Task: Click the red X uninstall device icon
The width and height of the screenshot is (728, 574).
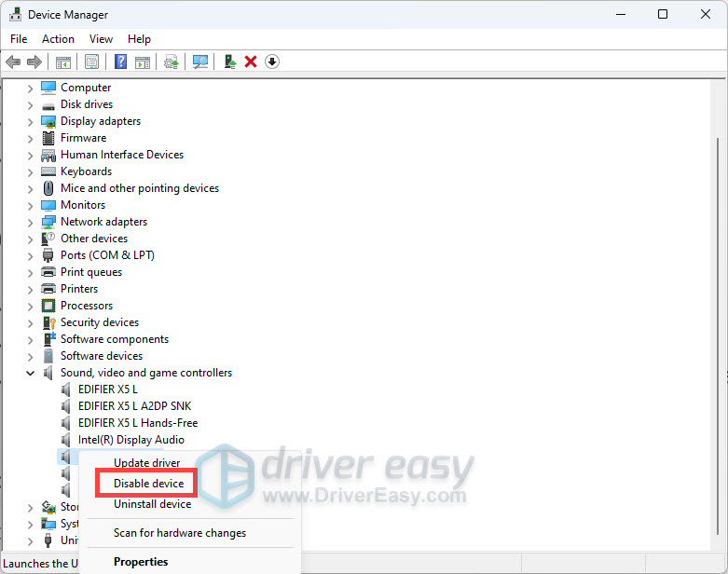Action: [x=250, y=61]
